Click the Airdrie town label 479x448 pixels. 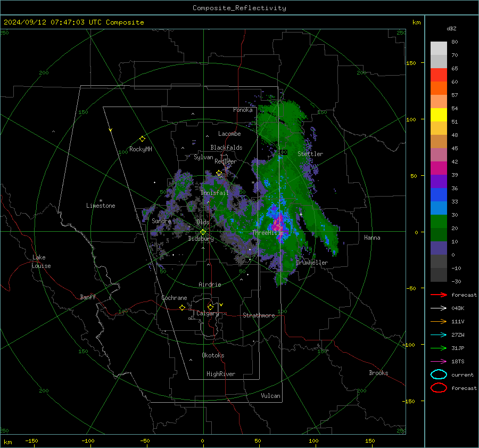point(210,284)
